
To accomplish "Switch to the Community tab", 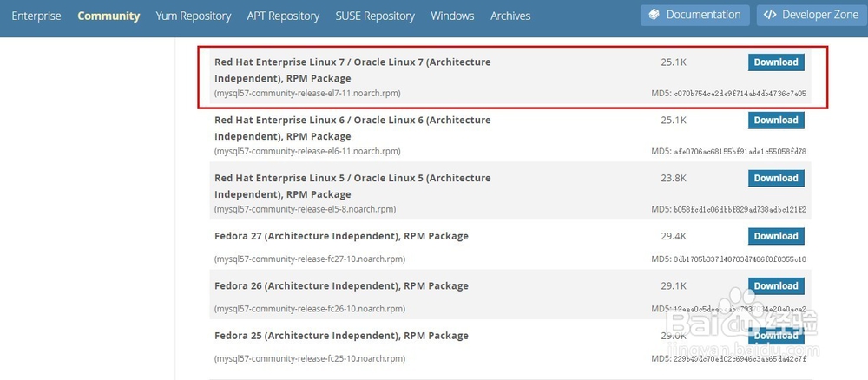I will point(108,16).
